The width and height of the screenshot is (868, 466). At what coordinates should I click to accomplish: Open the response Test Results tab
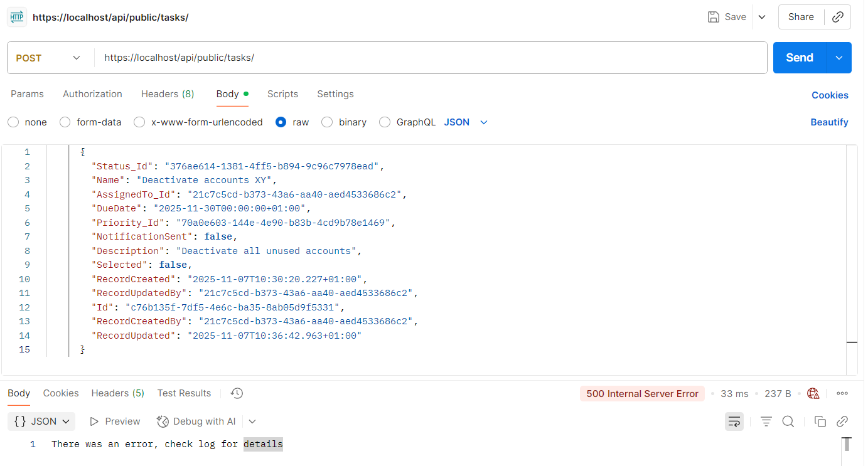pos(184,393)
